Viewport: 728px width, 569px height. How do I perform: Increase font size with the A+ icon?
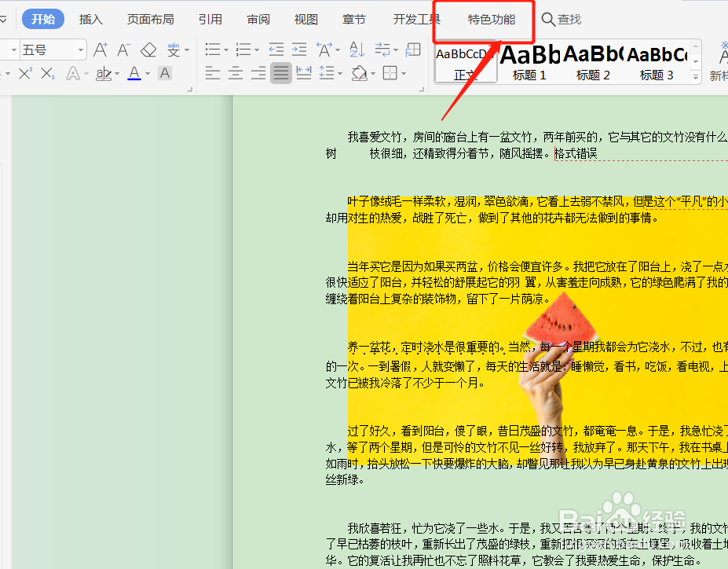[x=101, y=50]
